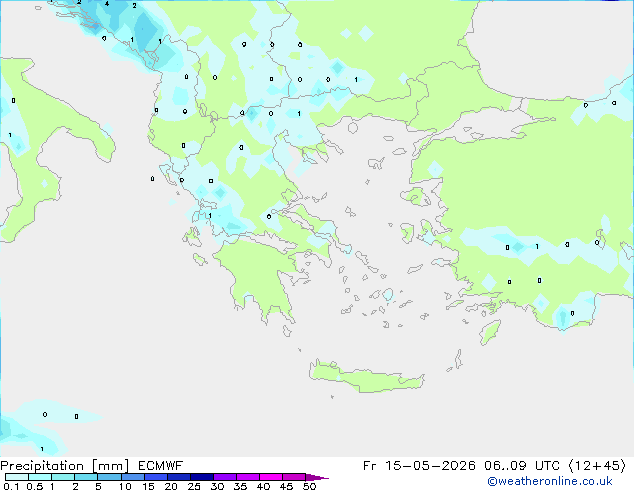Click the 'ECMWF' model label

pos(161,466)
